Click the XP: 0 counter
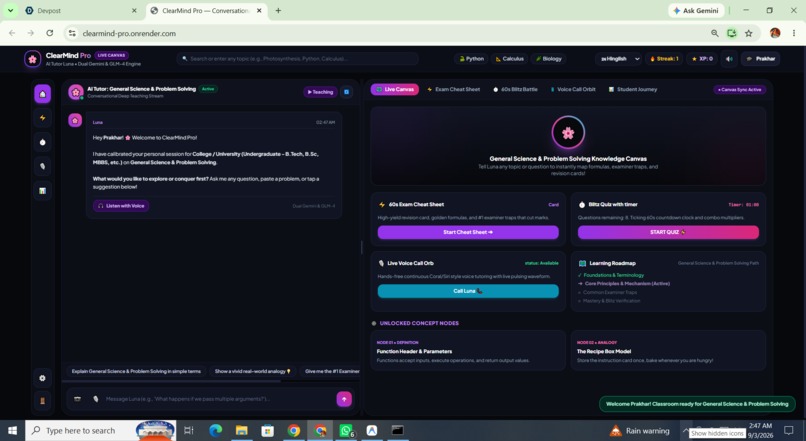Image resolution: width=806 pixels, height=441 pixels. 702,59
